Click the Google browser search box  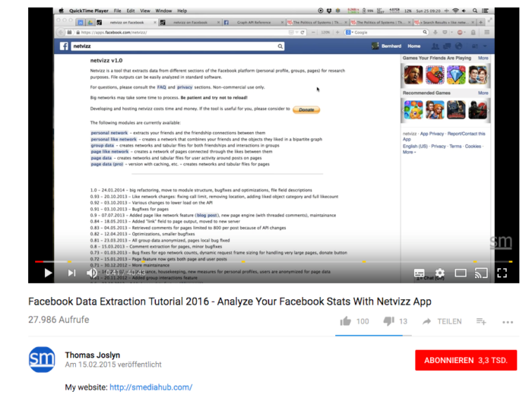tap(386, 33)
